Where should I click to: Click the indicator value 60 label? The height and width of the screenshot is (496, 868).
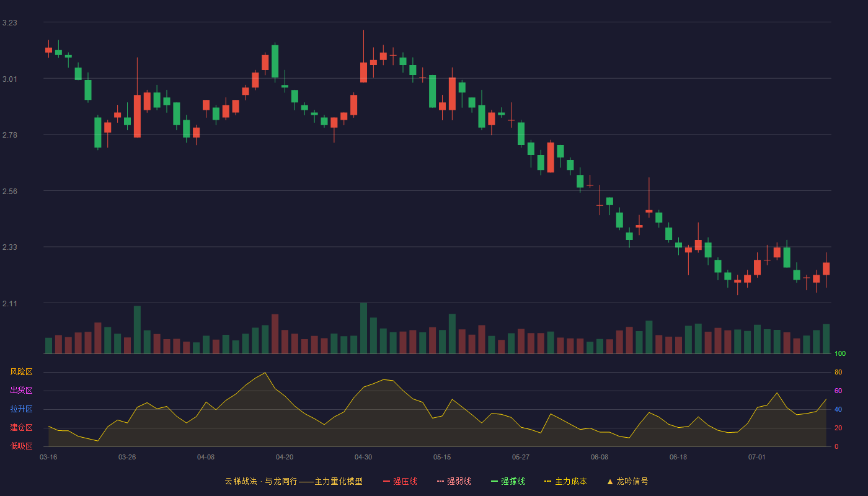click(x=838, y=391)
